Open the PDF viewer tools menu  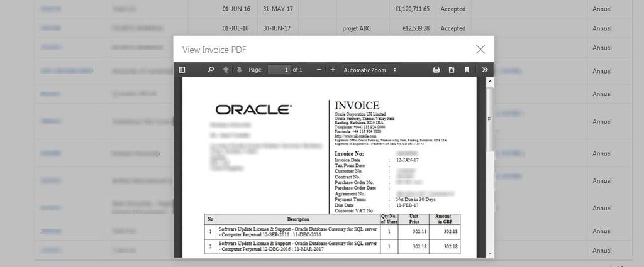pyautogui.click(x=485, y=70)
